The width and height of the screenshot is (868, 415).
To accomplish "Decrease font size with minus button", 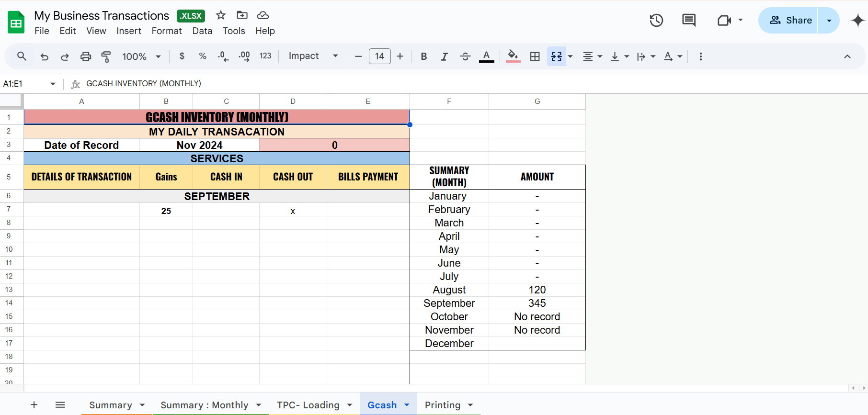I will click(x=358, y=56).
